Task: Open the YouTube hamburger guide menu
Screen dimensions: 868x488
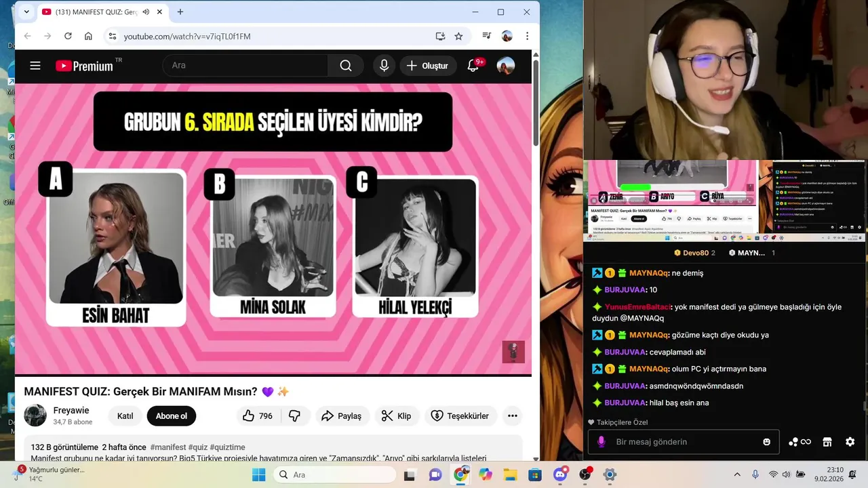Action: point(35,66)
